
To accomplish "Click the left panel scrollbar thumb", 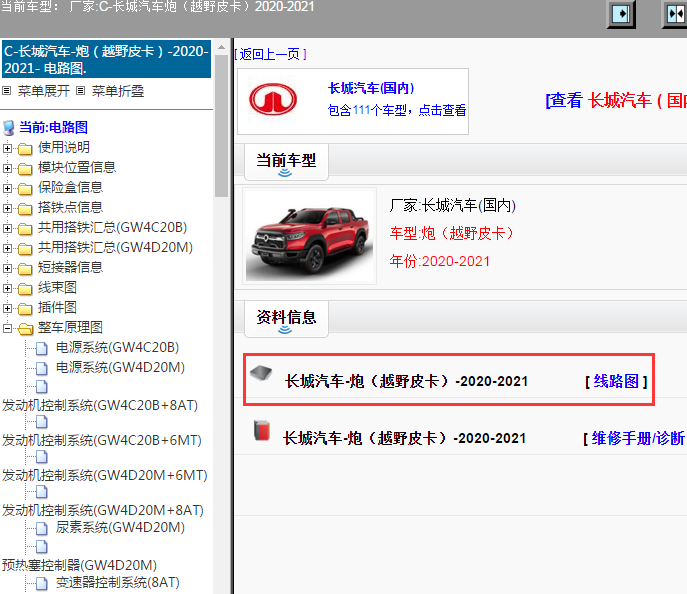I will (x=222, y=126).
